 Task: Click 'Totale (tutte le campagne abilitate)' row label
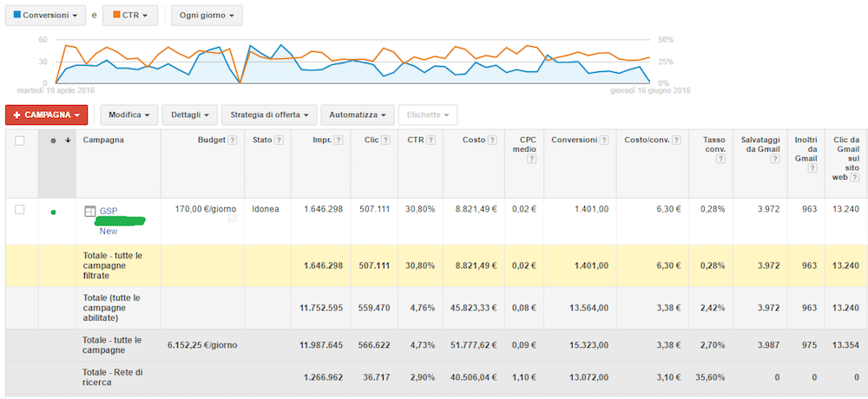point(111,307)
